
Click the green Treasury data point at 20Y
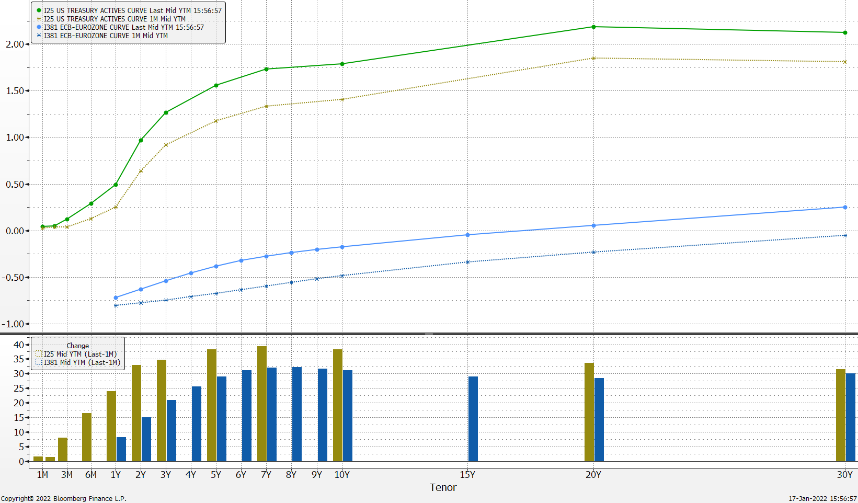tap(594, 26)
